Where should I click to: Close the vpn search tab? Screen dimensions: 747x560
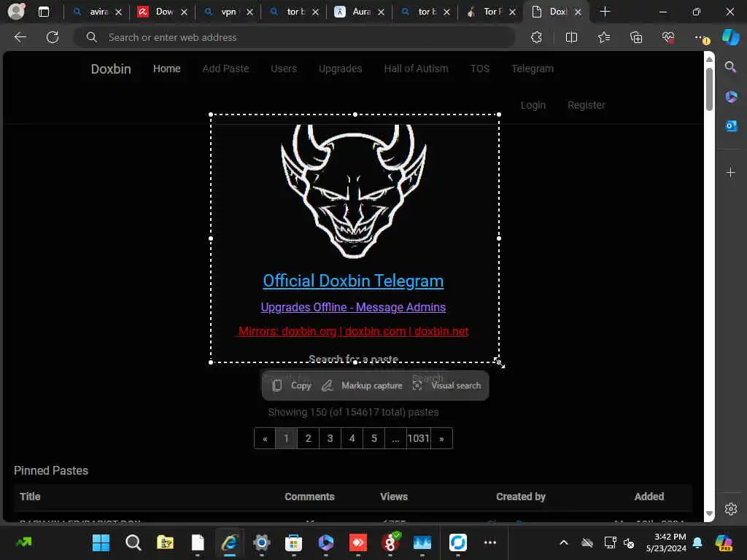tap(249, 12)
